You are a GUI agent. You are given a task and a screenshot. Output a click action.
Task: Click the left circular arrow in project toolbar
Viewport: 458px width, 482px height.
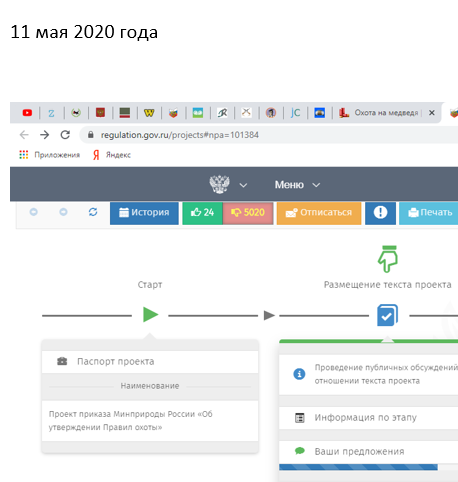[34, 212]
